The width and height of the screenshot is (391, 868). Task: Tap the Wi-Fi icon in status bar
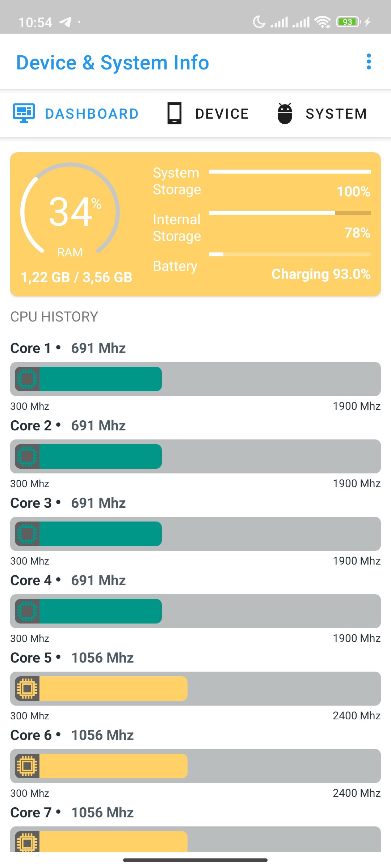coord(323,22)
